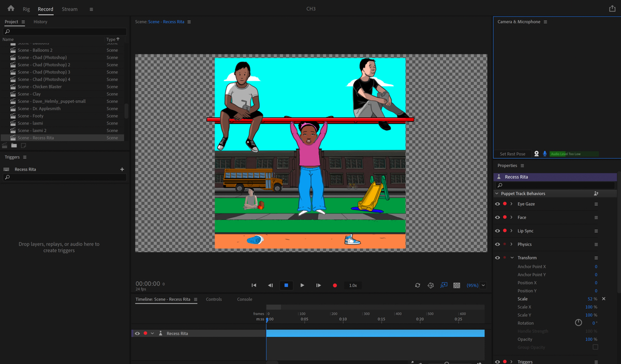
Task: Switch to the Console tab
Action: pyautogui.click(x=245, y=299)
